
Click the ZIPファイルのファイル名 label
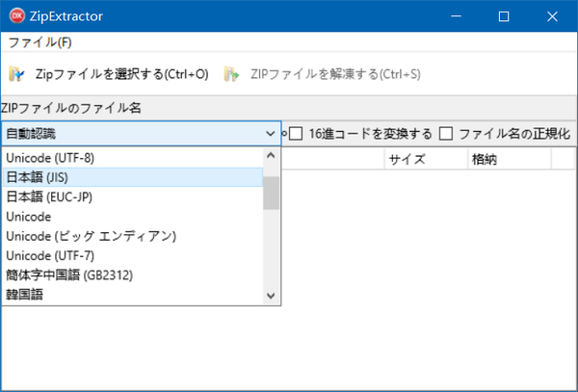point(71,108)
